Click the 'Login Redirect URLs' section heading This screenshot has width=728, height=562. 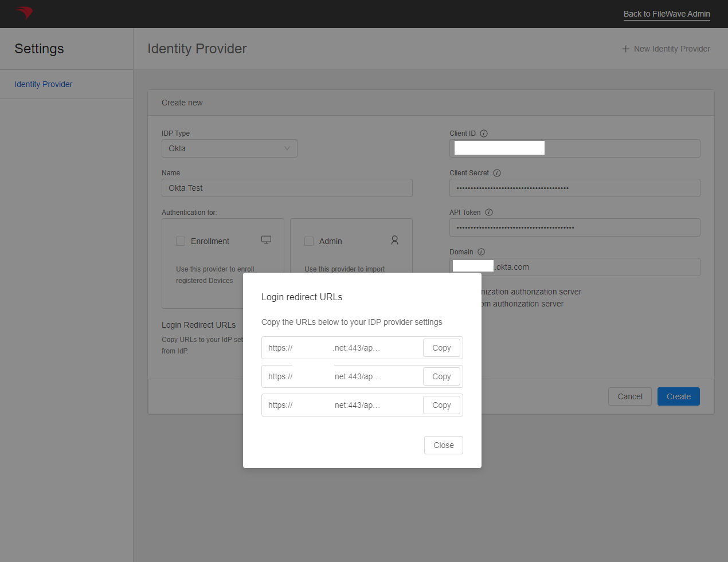click(199, 325)
